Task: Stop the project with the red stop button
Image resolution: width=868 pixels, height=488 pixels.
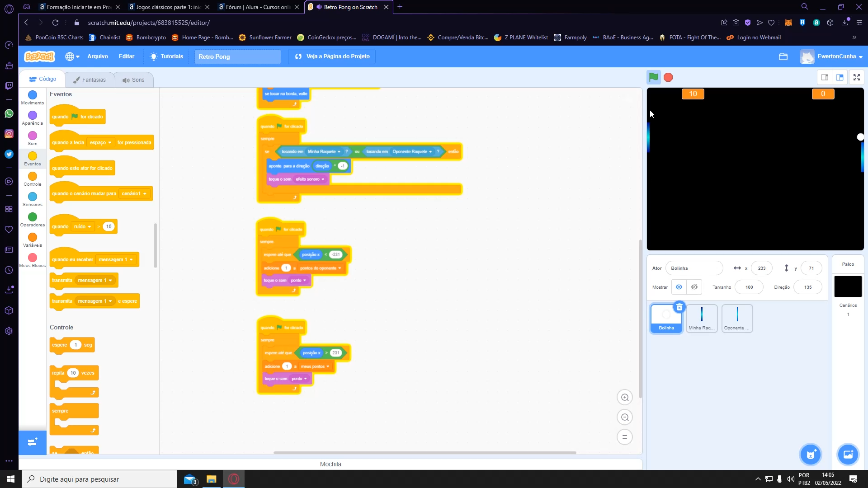Action: coord(668,77)
